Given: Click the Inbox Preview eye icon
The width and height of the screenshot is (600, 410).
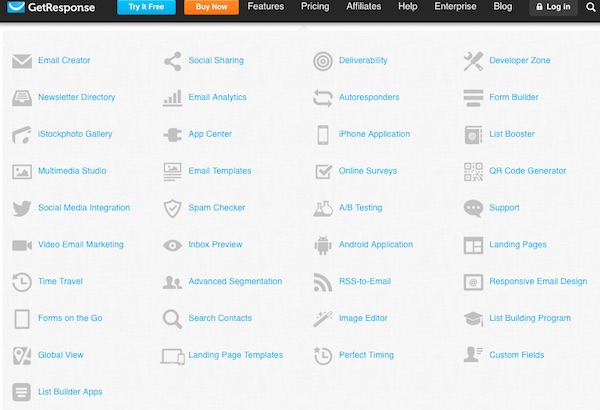Looking at the screenshot, I should 173,245.
